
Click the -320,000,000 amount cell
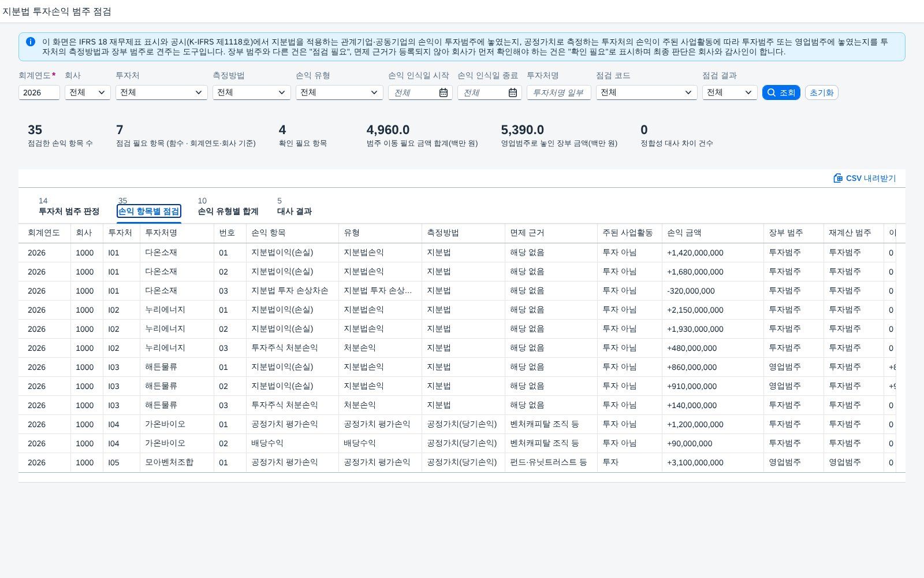coord(713,291)
